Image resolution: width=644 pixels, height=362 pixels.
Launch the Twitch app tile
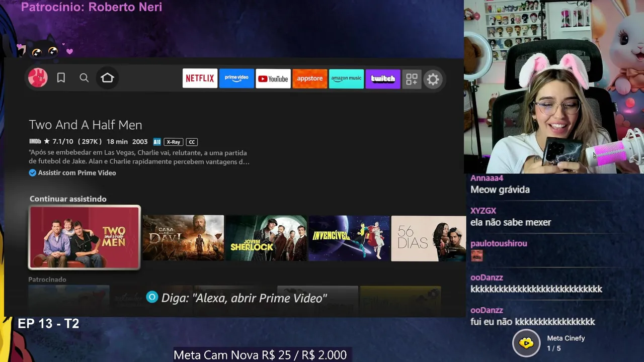coord(383,78)
